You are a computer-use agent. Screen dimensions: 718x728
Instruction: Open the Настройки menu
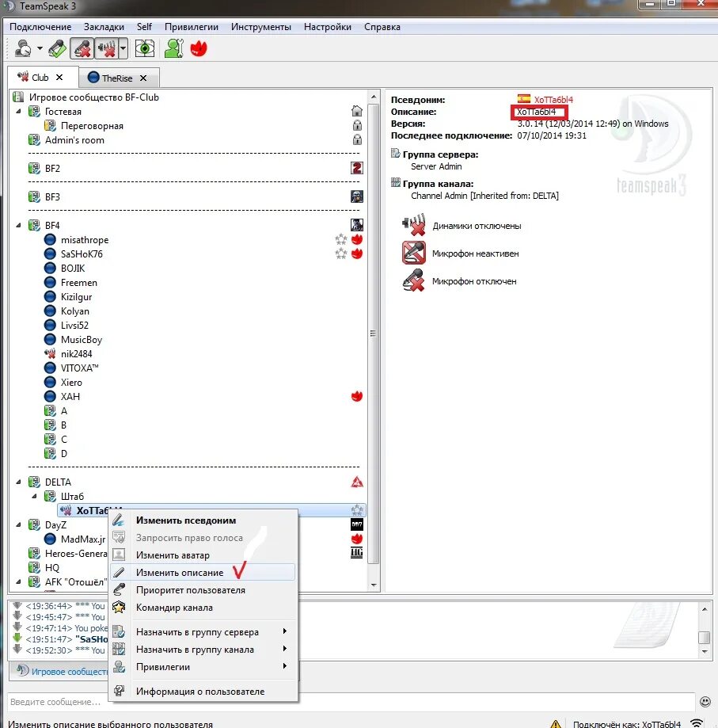pos(328,27)
